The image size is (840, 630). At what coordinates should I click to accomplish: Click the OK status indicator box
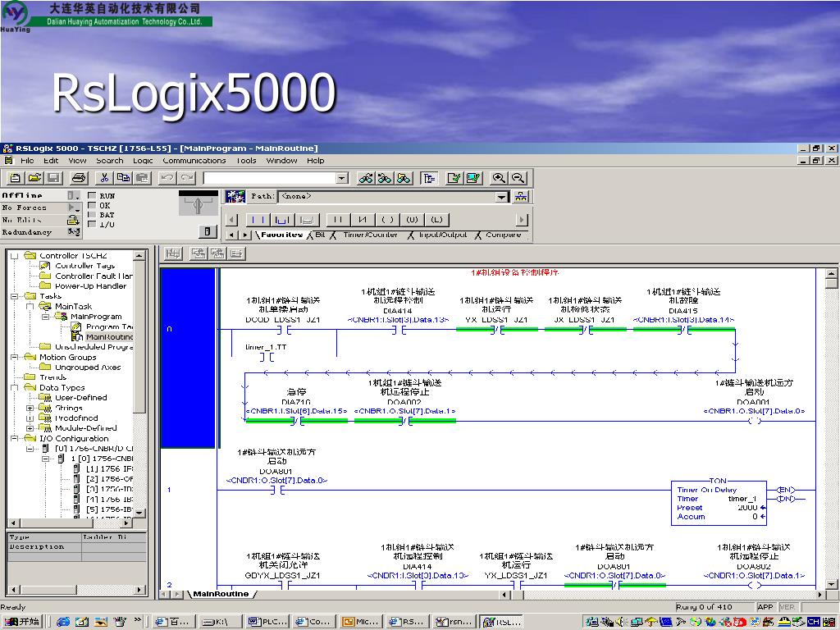[92, 205]
